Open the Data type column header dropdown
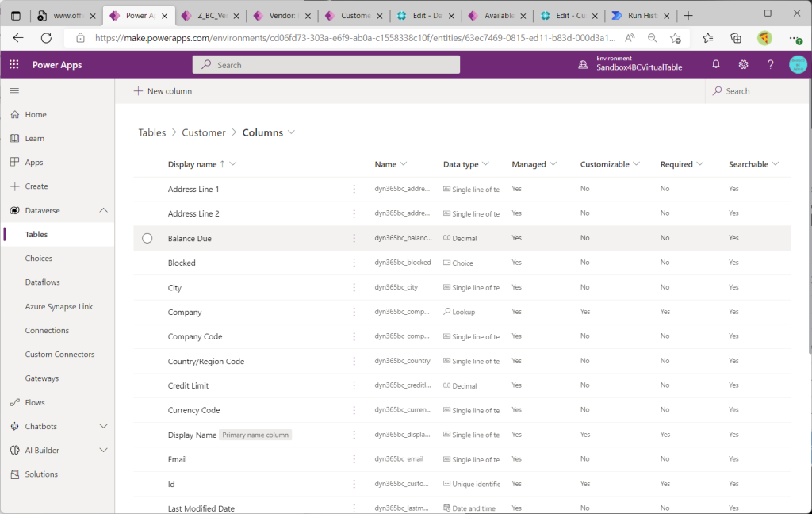The image size is (812, 514). (485, 164)
